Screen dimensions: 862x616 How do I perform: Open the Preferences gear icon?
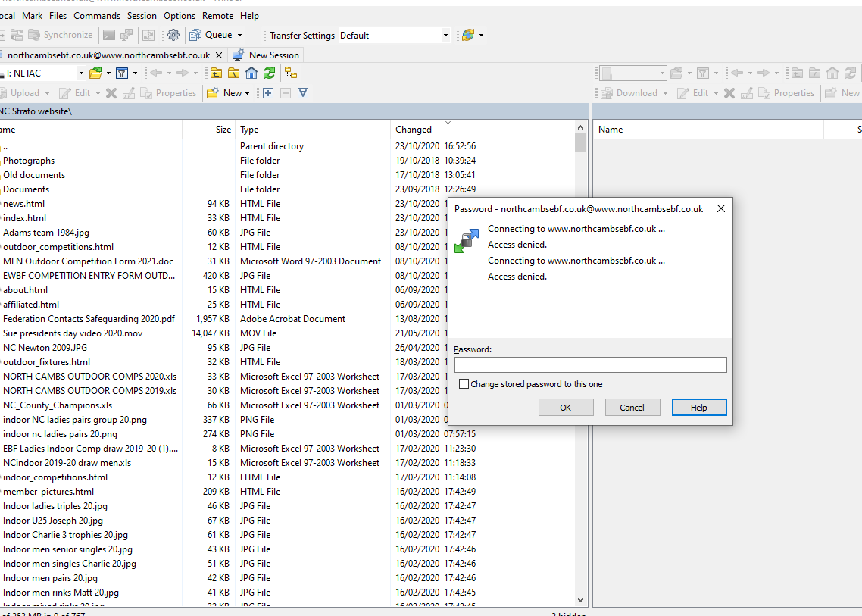[173, 35]
